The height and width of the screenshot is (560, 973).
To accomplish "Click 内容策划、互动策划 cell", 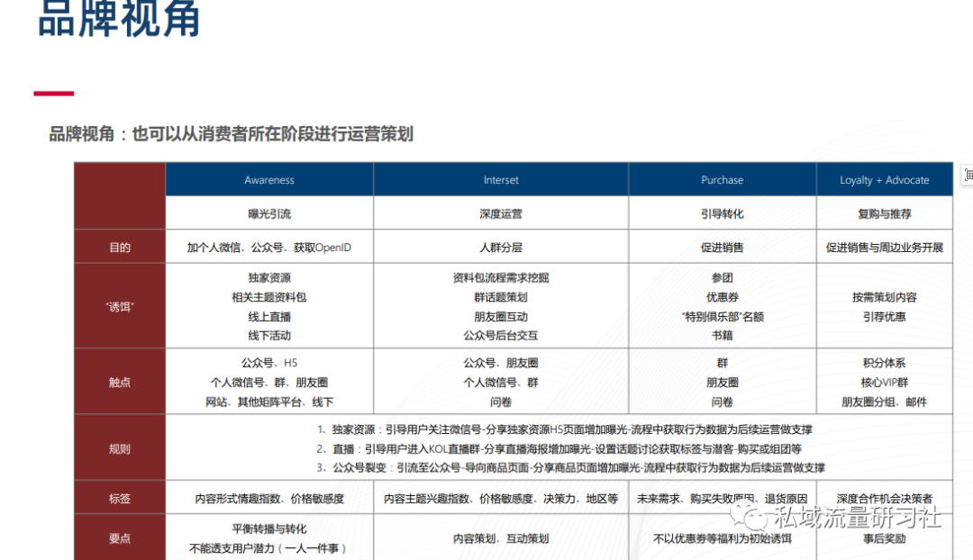I will pos(501,538).
